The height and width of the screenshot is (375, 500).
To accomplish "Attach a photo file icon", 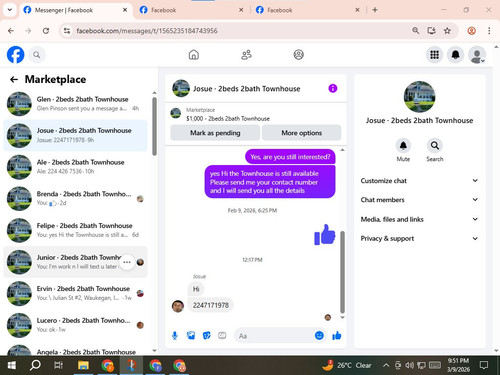I will 191,335.
